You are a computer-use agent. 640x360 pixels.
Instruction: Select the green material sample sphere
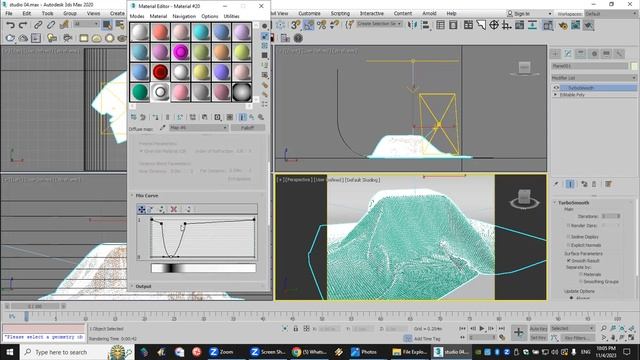point(140,92)
